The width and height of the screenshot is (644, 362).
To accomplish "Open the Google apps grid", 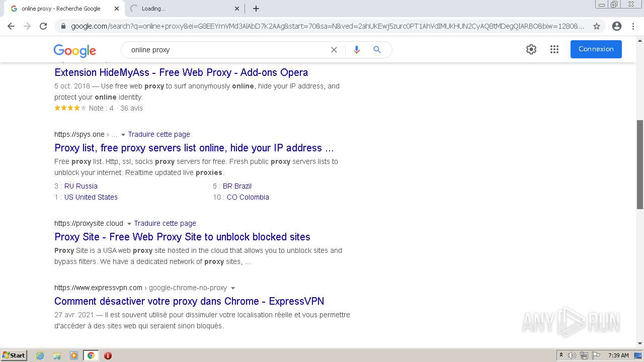I will 554,49.
